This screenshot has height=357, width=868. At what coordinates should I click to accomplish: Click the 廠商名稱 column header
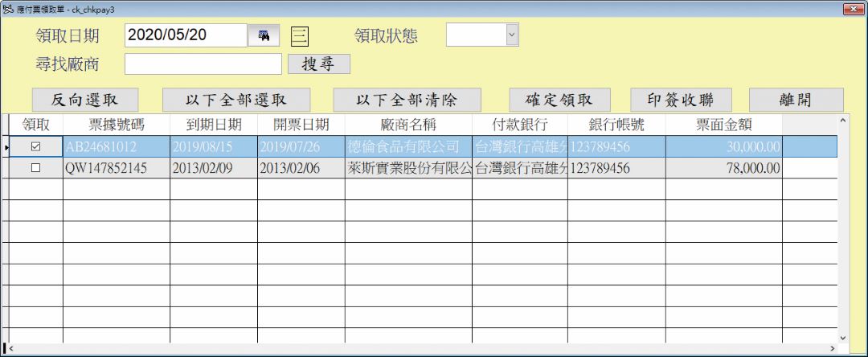click(x=408, y=125)
